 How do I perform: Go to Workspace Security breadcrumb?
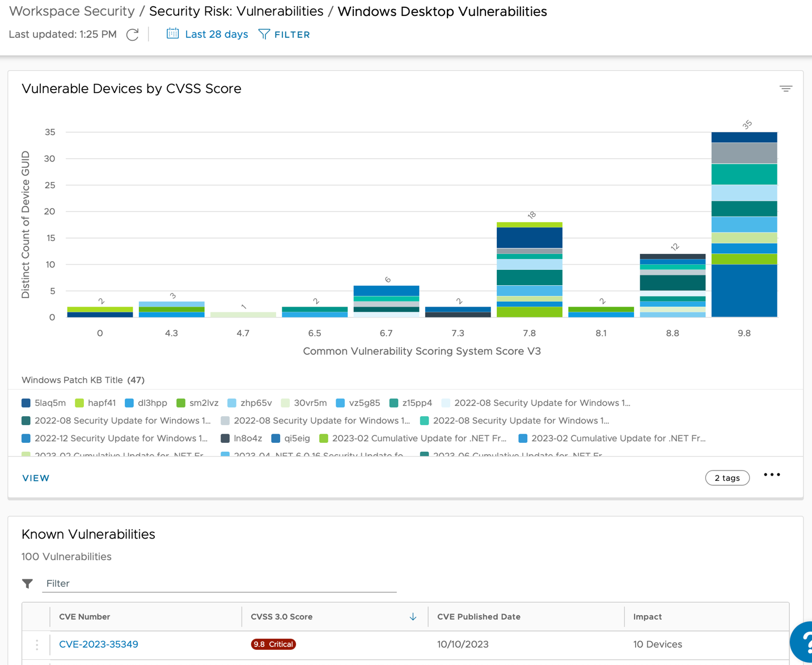[72, 11]
